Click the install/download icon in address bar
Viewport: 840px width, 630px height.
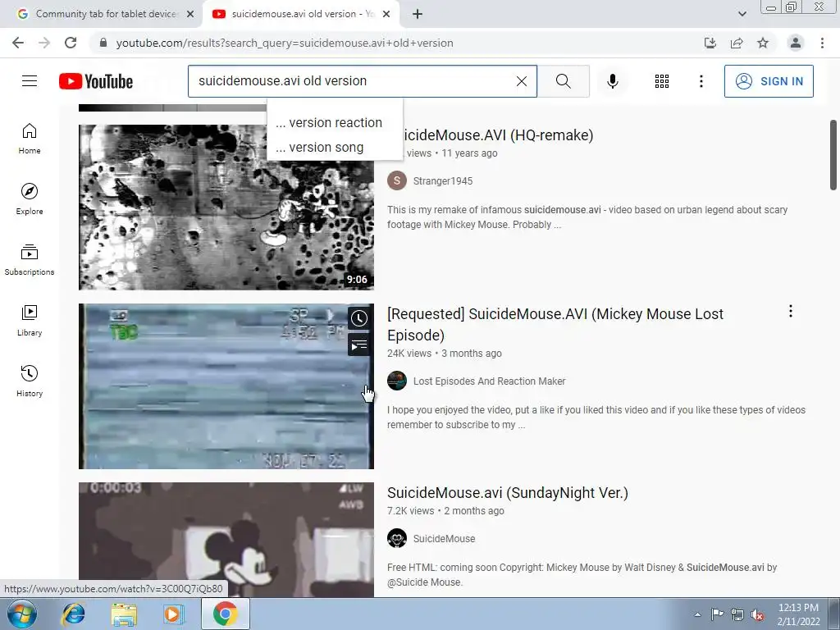(710, 43)
